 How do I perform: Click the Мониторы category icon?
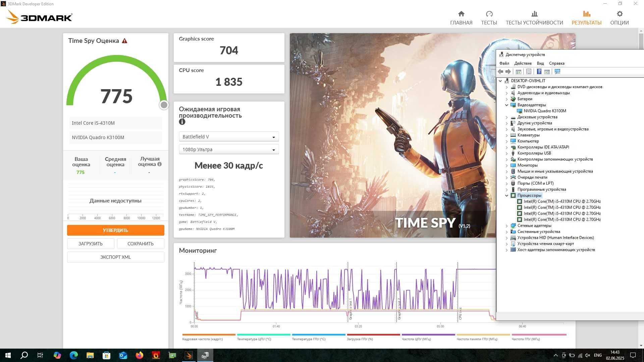coord(513,165)
